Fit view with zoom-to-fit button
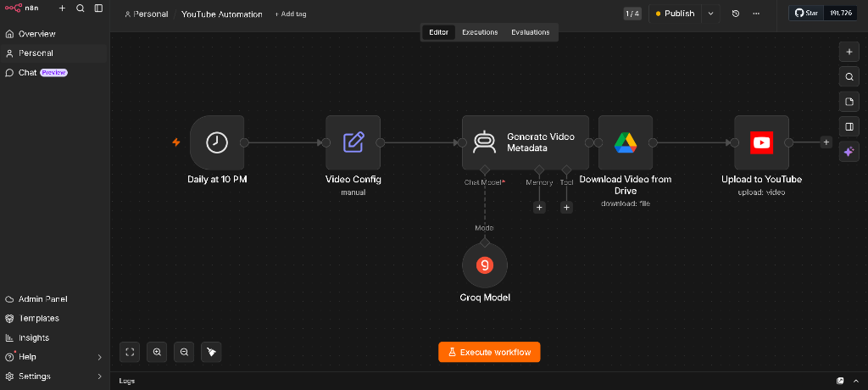Viewport: 868px width, 390px height. point(130,352)
